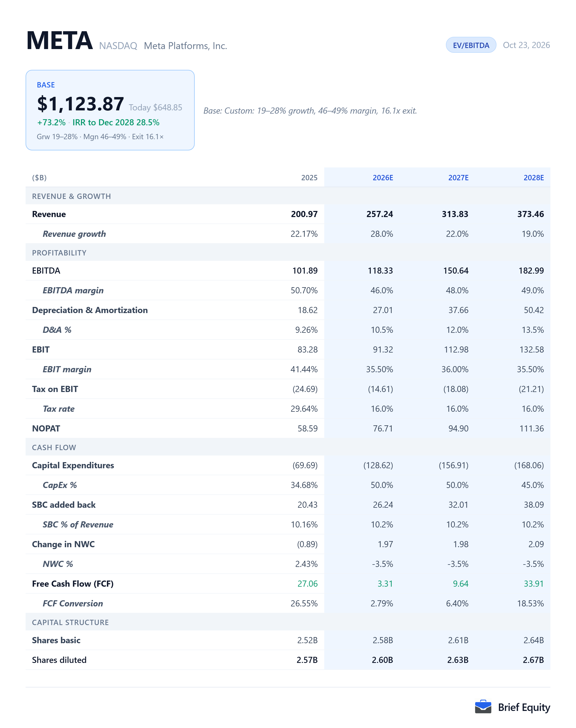Screen dimensions: 576x728
Task: Click IRR to Dec 2028 28.5% text
Action: [116, 122]
